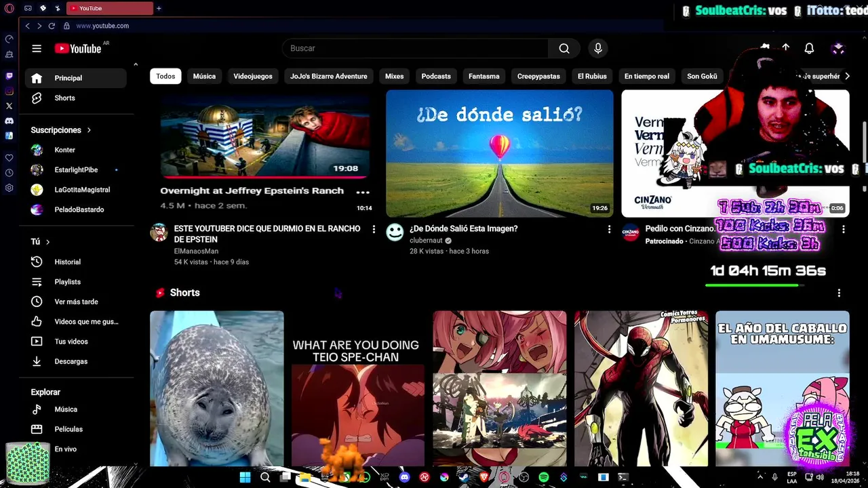Open X in Opera sidebar
This screenshot has height=488, width=868.
tap(9, 106)
